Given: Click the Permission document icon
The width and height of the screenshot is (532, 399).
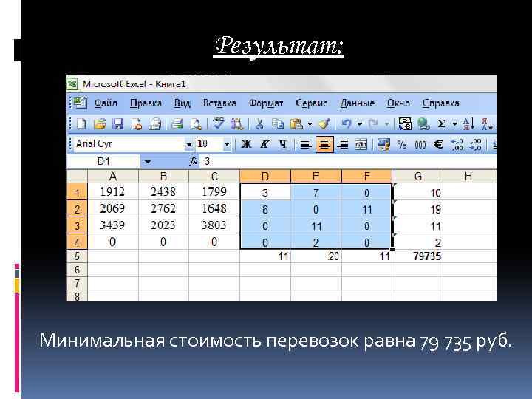Looking at the screenshot, I should 137,124.
